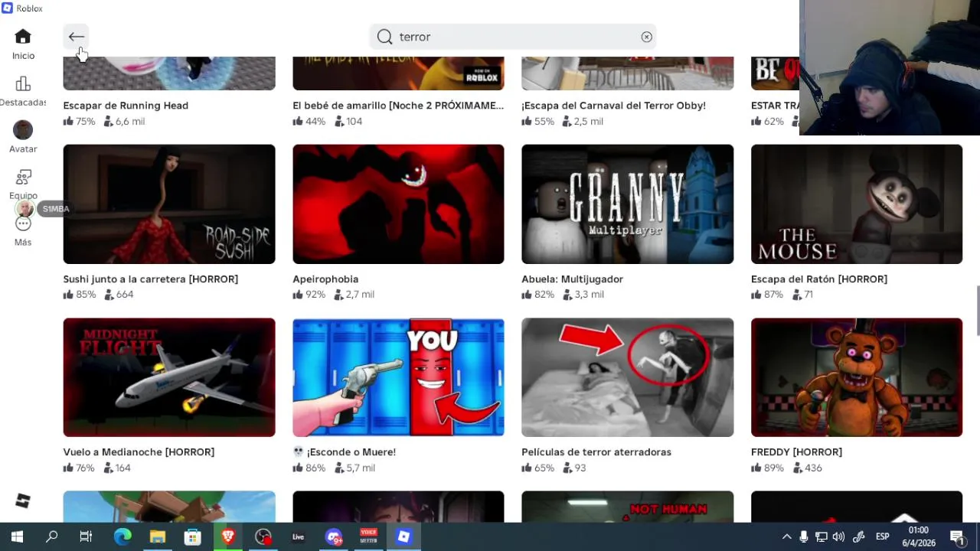Screen dimensions: 980x551
Task: Open Voicemeeter from the taskbar
Action: coord(369,537)
